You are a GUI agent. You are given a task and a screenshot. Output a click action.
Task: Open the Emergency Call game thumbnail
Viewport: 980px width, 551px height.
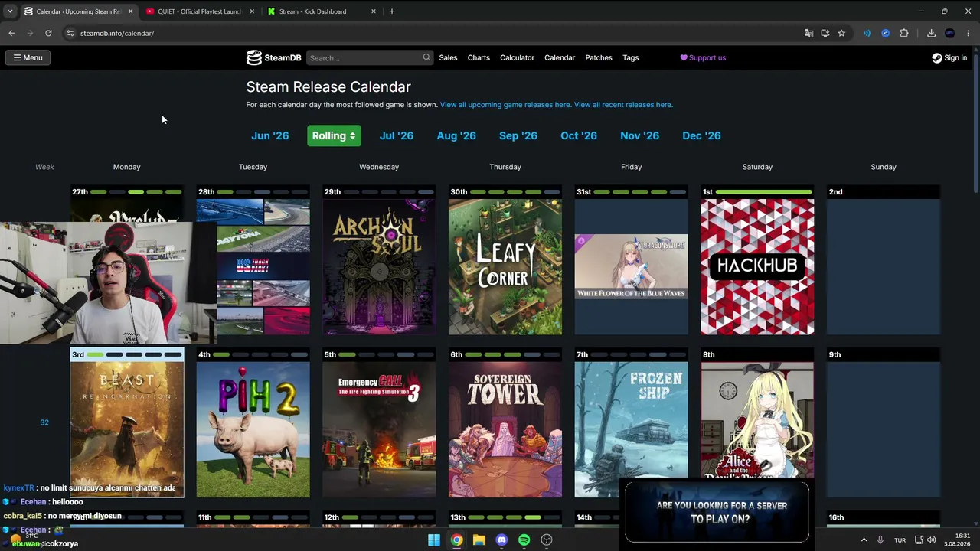click(379, 429)
